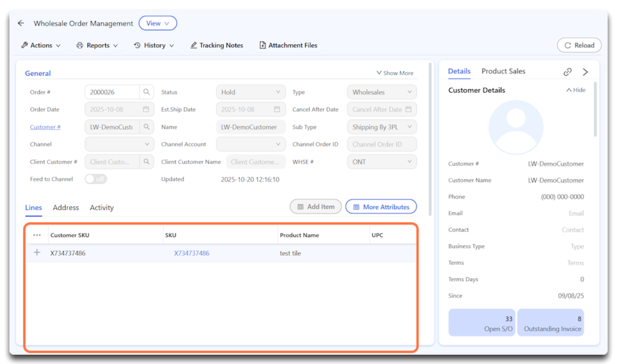
Task: Open the Actions menu
Action: pyautogui.click(x=41, y=45)
